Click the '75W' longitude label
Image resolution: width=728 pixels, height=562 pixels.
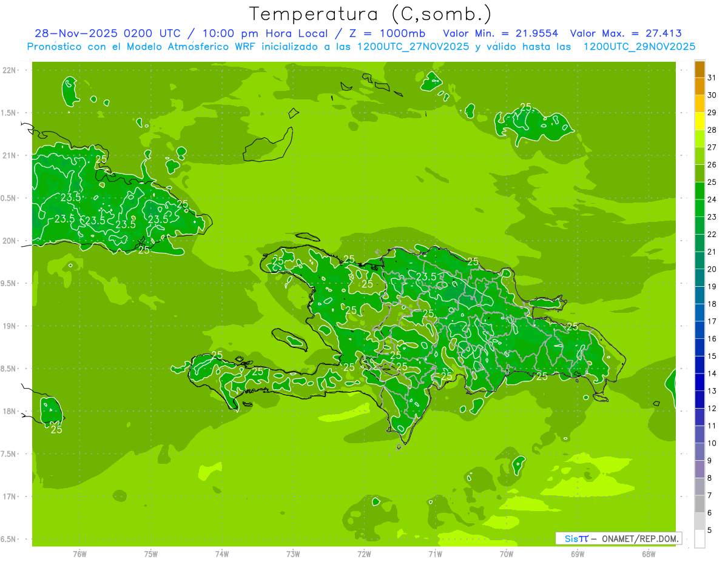[x=151, y=554]
